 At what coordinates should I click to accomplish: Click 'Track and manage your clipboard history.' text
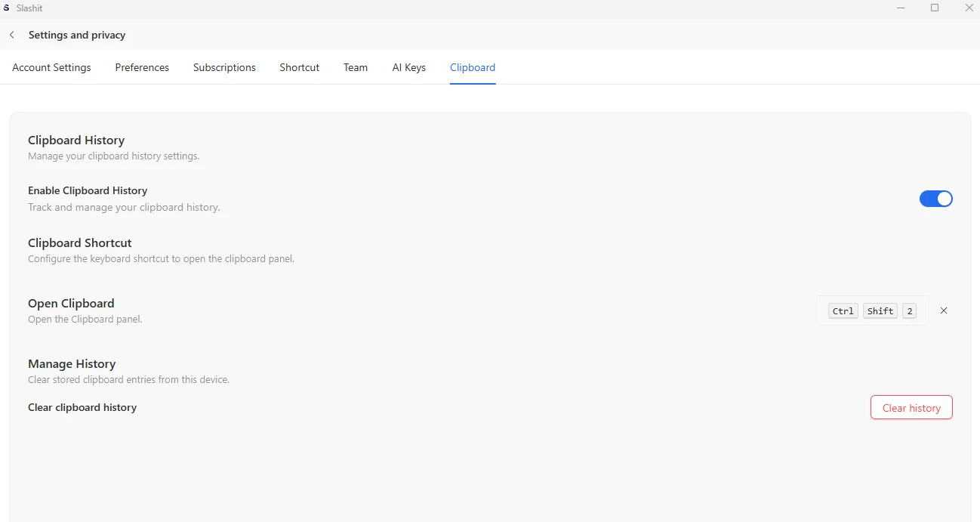[x=124, y=207]
